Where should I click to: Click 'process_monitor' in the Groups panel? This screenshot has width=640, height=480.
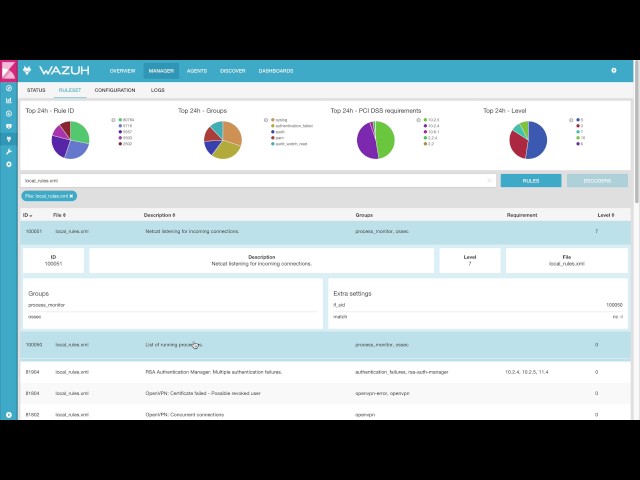(x=47, y=305)
